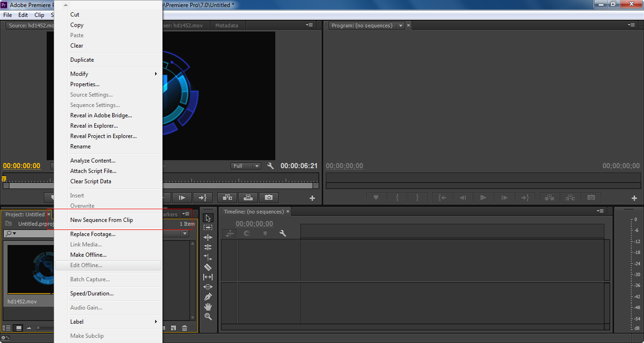Select the Selection tool arrow
Viewport: 644px width, 343px height.
point(208,218)
